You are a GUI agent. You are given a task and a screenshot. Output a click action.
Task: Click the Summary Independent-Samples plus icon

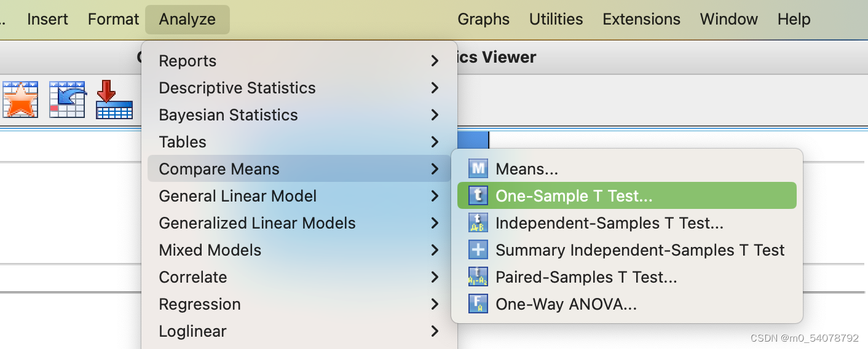click(478, 250)
